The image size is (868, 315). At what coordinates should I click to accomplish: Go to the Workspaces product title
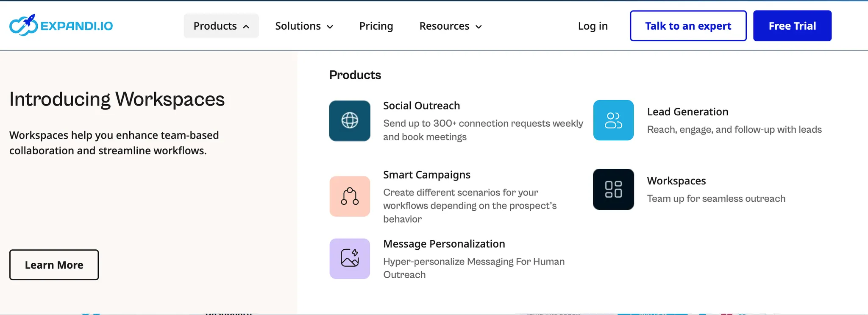tap(676, 181)
